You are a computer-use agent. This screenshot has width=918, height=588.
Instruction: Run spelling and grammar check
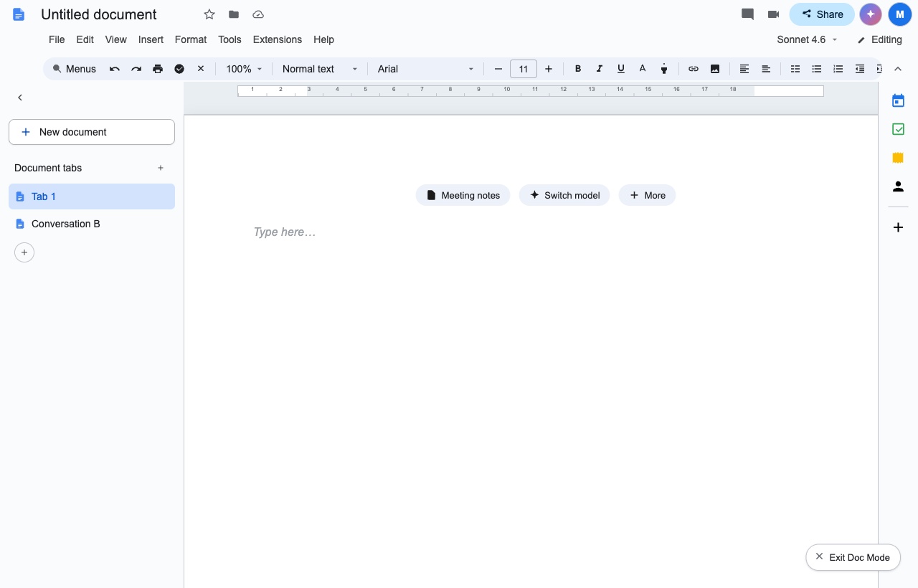click(x=179, y=69)
